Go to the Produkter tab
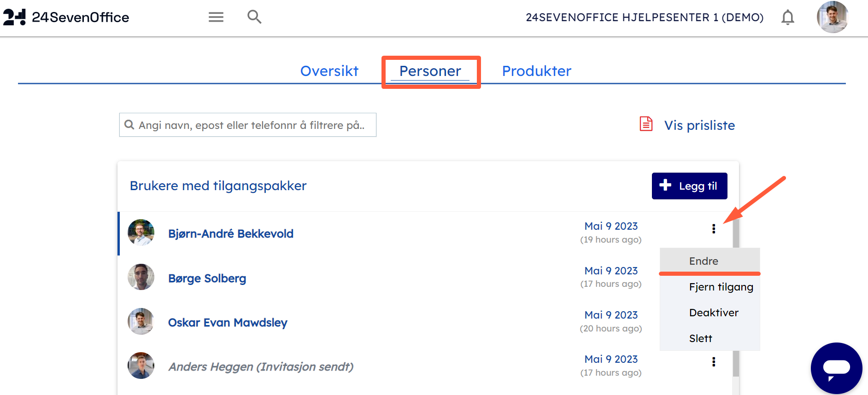This screenshot has height=395, width=868. 536,71
